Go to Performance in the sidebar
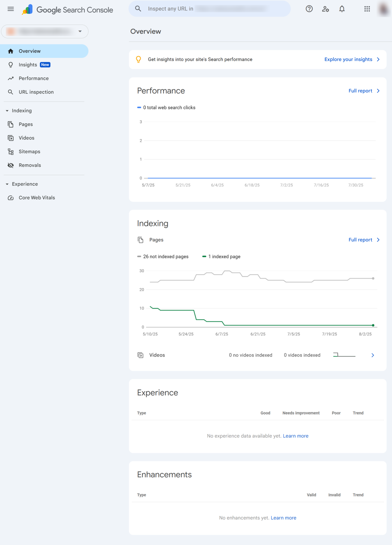The height and width of the screenshot is (545, 392). [x=34, y=78]
